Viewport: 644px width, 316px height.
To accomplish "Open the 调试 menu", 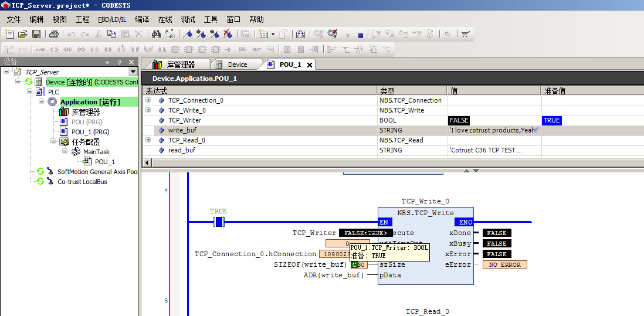I will pyautogui.click(x=188, y=20).
